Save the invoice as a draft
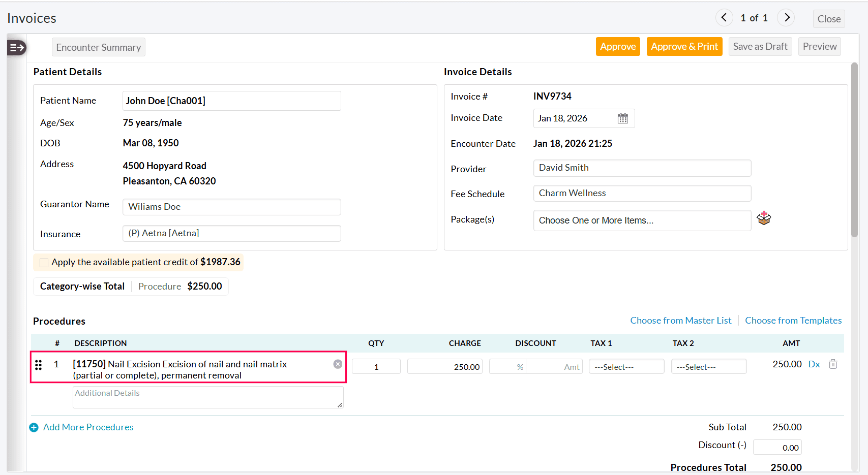 click(x=760, y=46)
